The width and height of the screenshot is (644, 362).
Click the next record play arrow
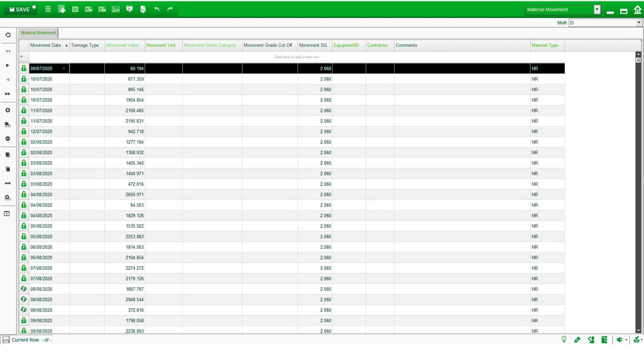tap(8, 65)
